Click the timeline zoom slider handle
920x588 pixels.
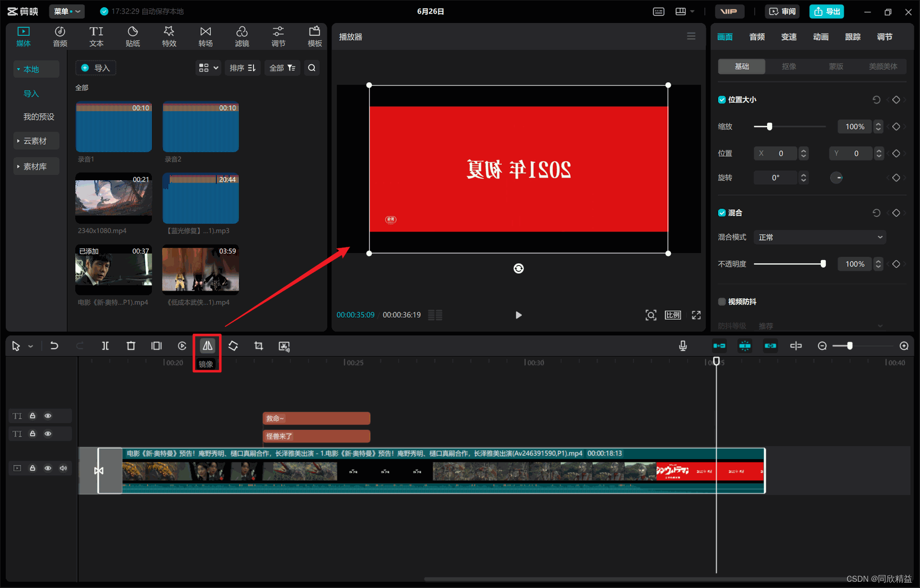point(850,346)
